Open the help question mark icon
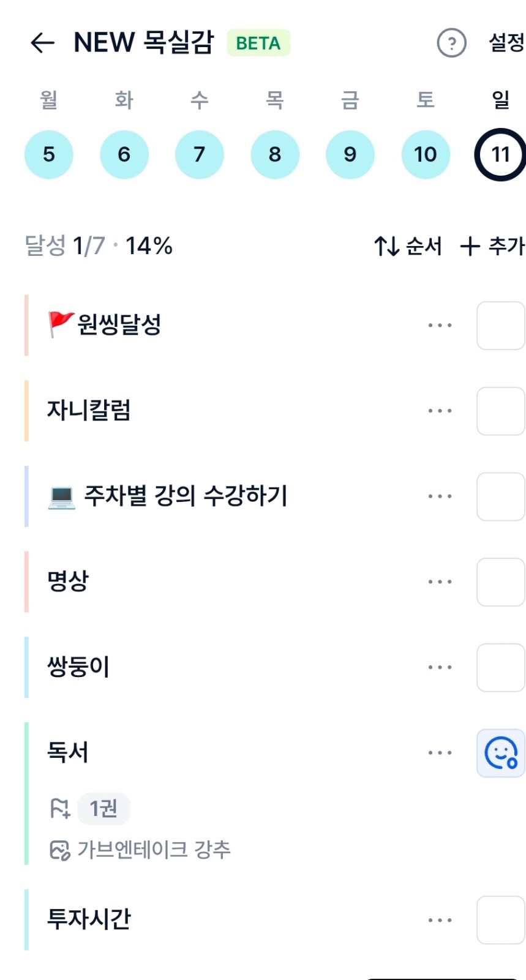Viewport: 526px width, 980px height. (x=451, y=43)
